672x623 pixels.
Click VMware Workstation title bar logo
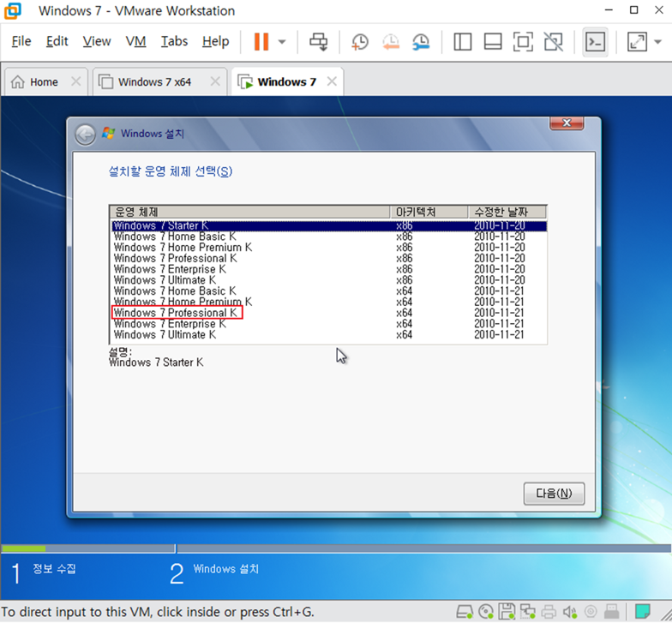[x=12, y=10]
